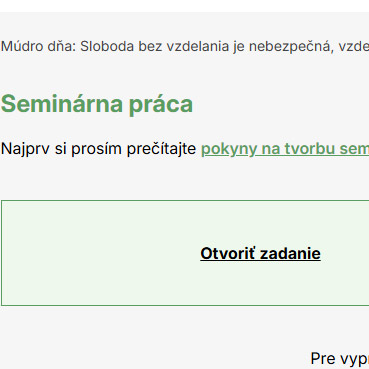369x369 pixels.
Task: Click 'Najprv si prosím prečítajte' text
Action: click(x=99, y=149)
